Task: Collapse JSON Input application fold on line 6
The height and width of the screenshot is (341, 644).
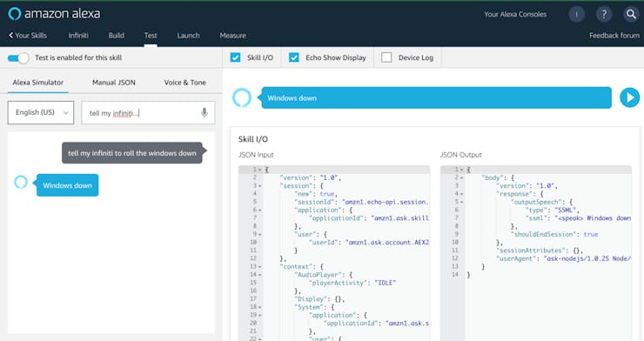Action: [259, 211]
